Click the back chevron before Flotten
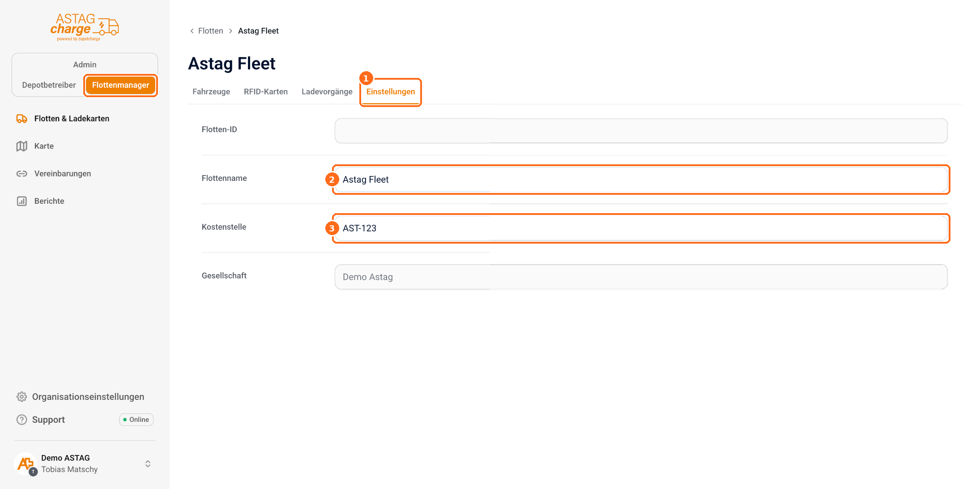Screen dimensions: 980x489 point(192,31)
